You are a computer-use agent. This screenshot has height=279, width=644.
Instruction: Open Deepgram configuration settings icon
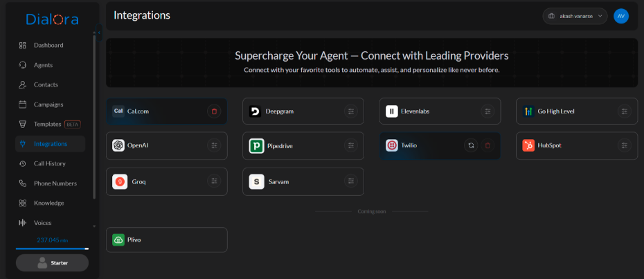point(351,111)
